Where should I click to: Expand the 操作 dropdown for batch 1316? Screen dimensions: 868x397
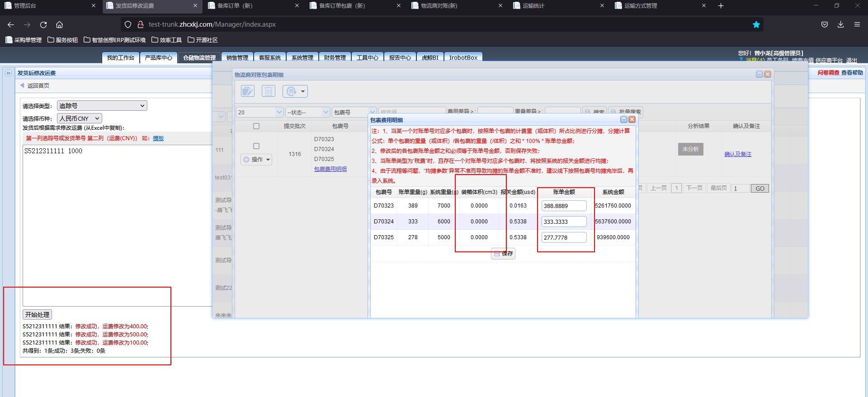(x=256, y=160)
